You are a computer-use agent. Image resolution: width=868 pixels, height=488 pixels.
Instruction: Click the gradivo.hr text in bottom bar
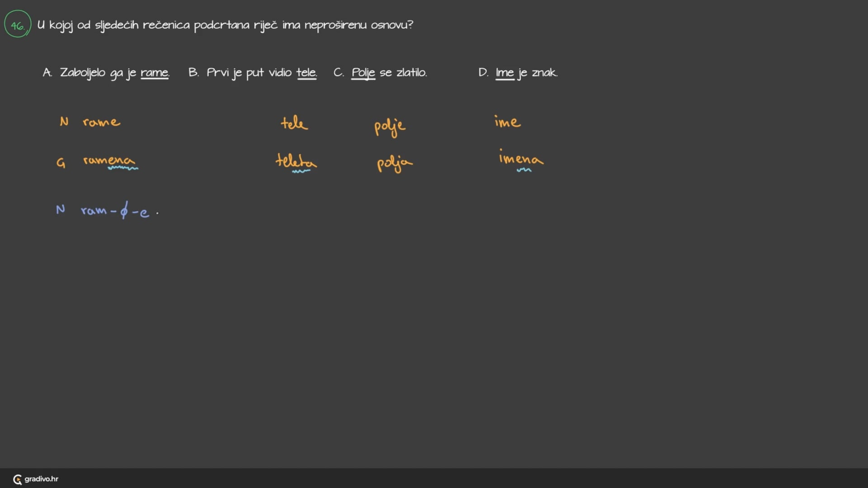[41, 479]
